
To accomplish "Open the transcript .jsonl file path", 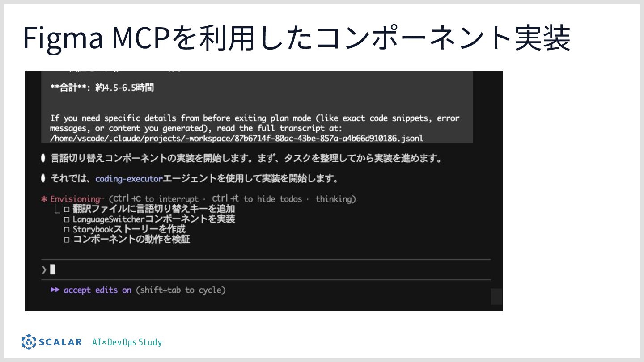I will pos(236,139).
